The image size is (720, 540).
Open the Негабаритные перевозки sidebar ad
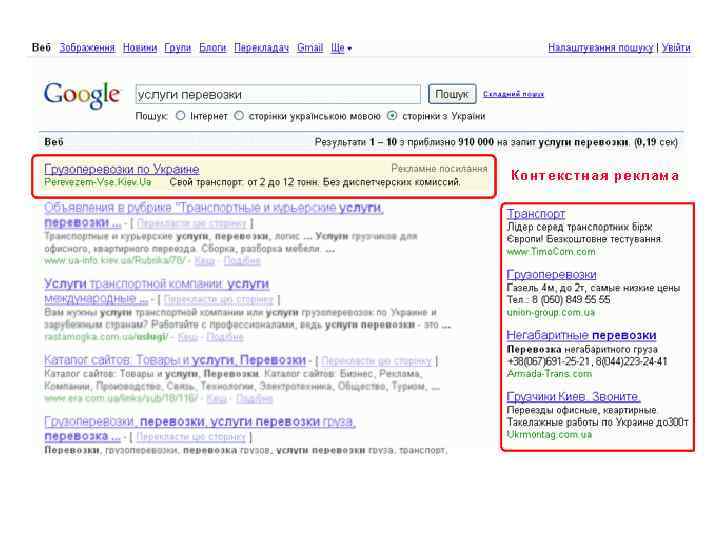(x=581, y=336)
